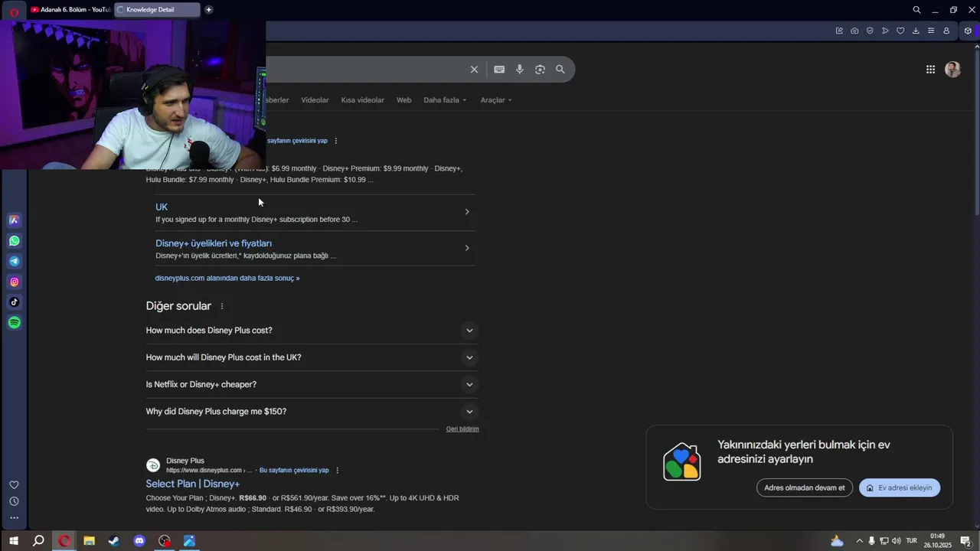Switch to the Web tab

tap(403, 100)
